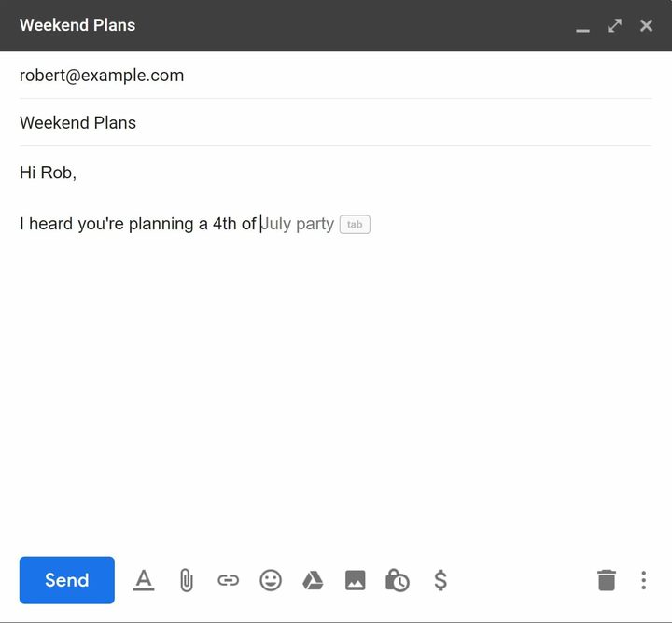The image size is (672, 623).
Task: Open the three-dot more options menu
Action: tap(643, 580)
